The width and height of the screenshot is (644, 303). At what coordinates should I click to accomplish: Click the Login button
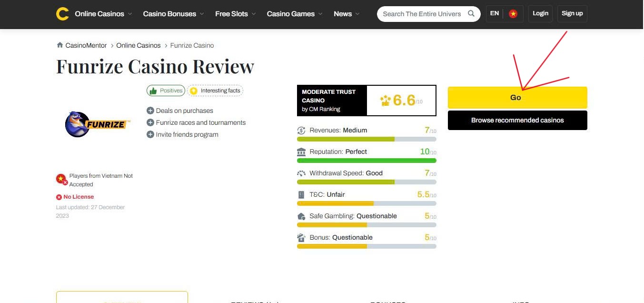click(x=540, y=13)
